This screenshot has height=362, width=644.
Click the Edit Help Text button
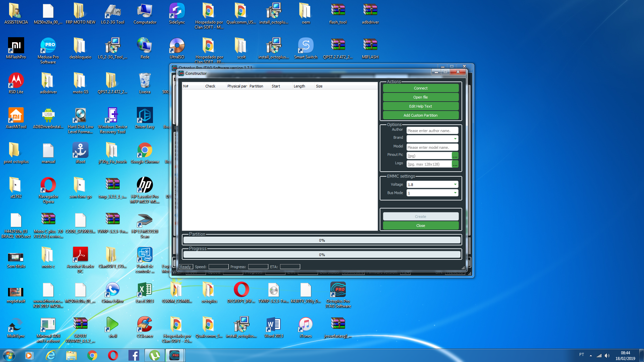[421, 106]
